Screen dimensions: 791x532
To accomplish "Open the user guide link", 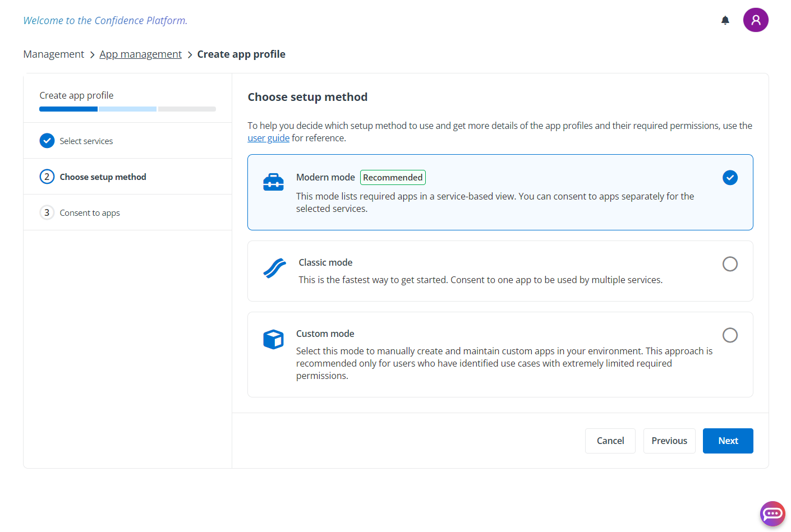I will 268,138.
